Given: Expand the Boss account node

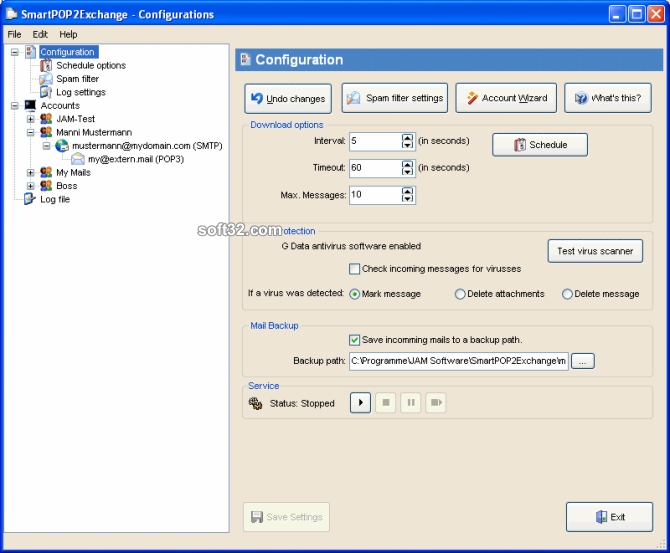Looking at the screenshot, I should [30, 186].
